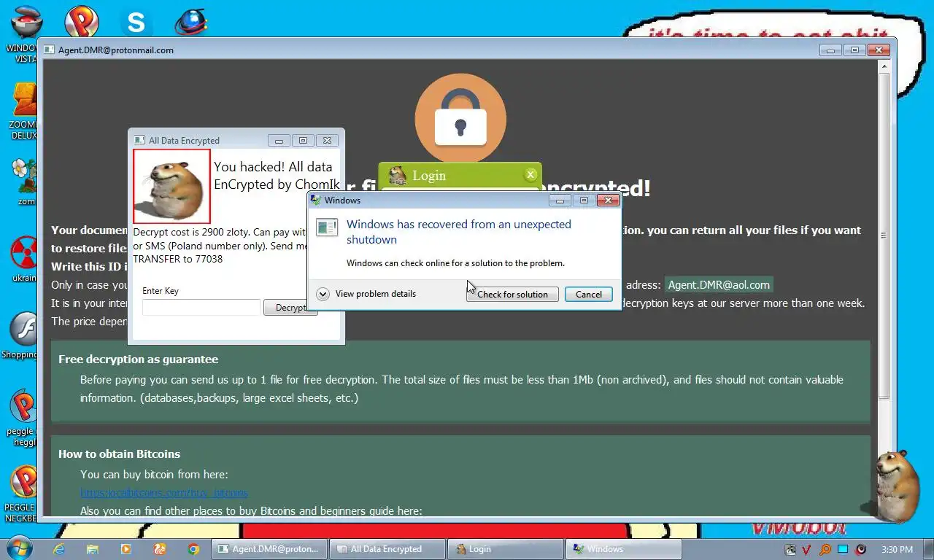Close the green Login popup
Screen dimensions: 934x560
[531, 174]
